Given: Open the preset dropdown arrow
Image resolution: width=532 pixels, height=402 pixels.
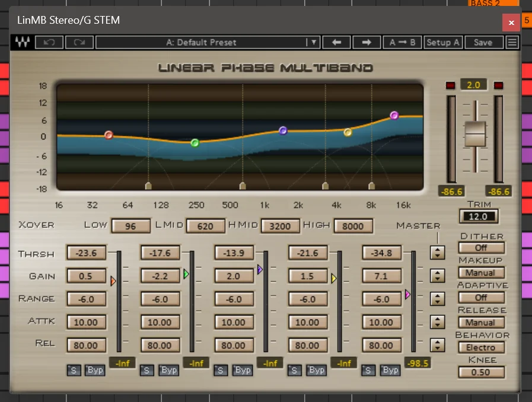Looking at the screenshot, I should 314,43.
